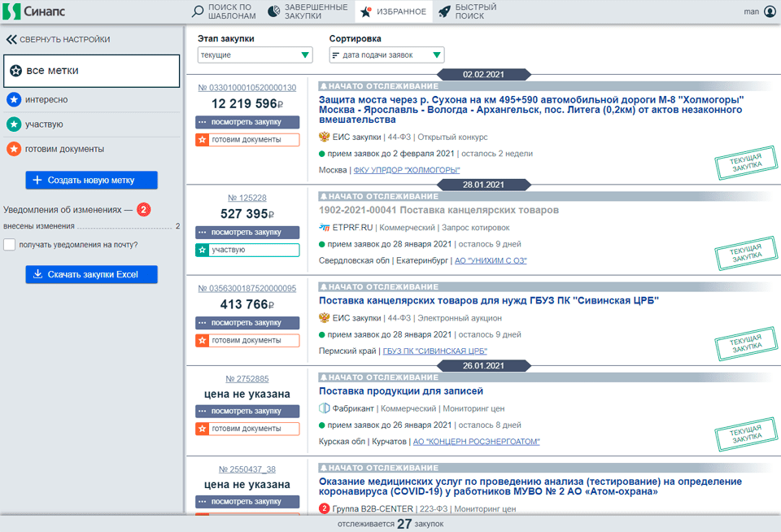This screenshot has width=781, height=532.
Task: Click the red 2 badge beside Группа B2B-CENTER
Action: pyautogui.click(x=325, y=508)
